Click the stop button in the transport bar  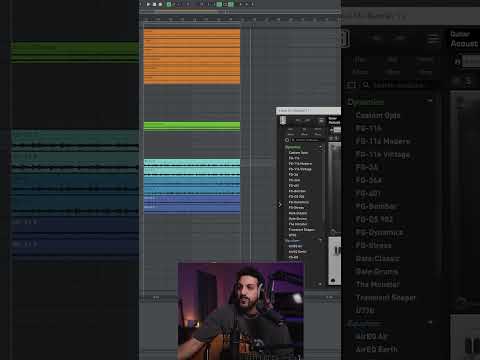tap(154, 4)
